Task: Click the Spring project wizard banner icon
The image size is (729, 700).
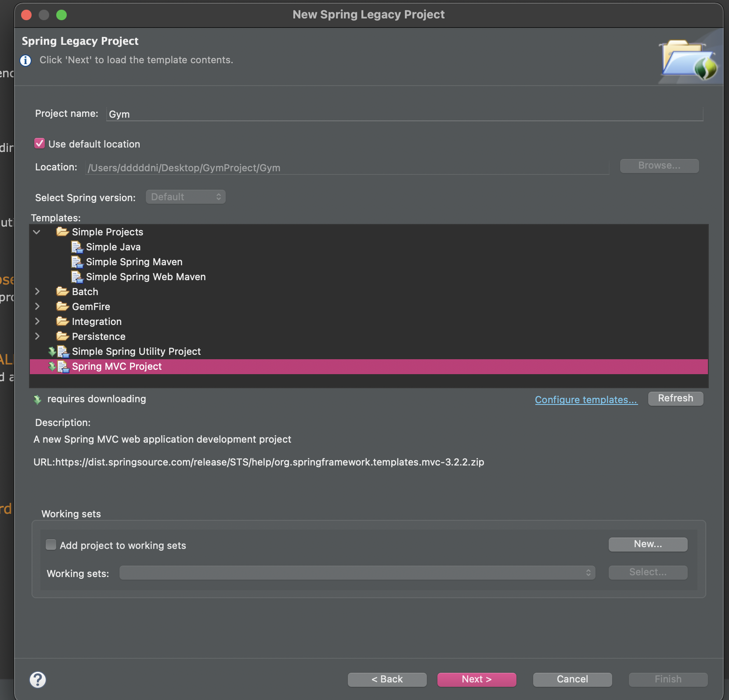Action: click(689, 59)
